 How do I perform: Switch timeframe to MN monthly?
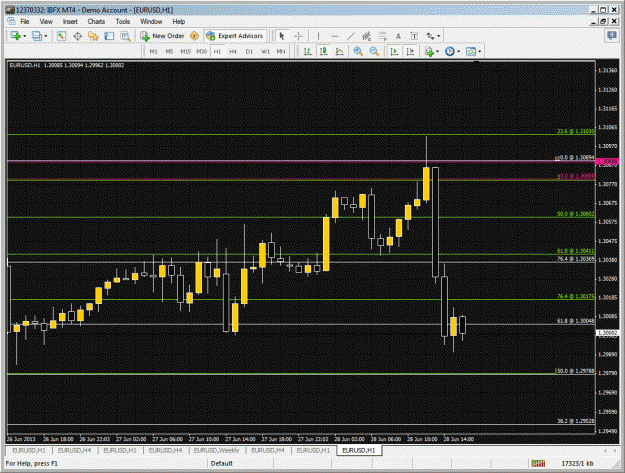[281, 51]
